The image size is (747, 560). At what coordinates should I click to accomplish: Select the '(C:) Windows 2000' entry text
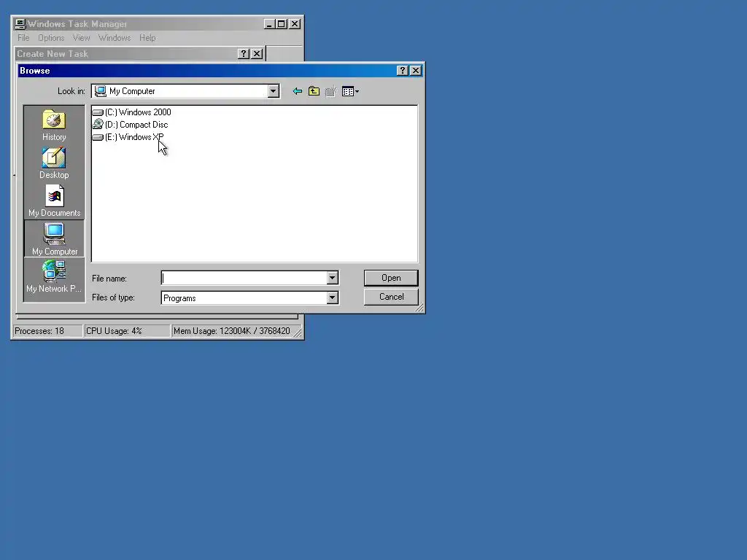click(138, 112)
